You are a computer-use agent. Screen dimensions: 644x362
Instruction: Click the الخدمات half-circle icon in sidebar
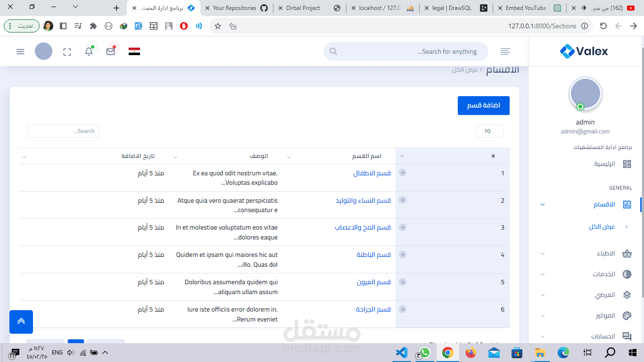pos(627,274)
